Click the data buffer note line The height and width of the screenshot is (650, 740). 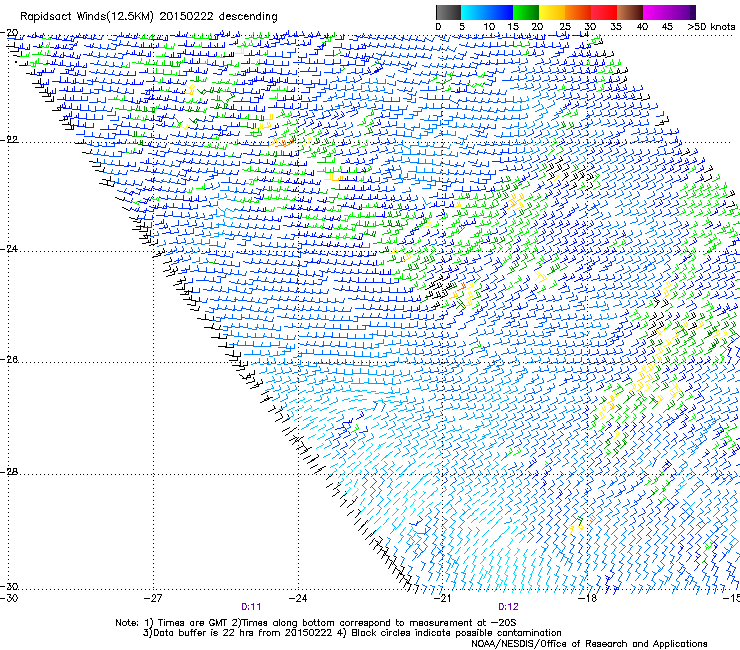tap(353, 633)
